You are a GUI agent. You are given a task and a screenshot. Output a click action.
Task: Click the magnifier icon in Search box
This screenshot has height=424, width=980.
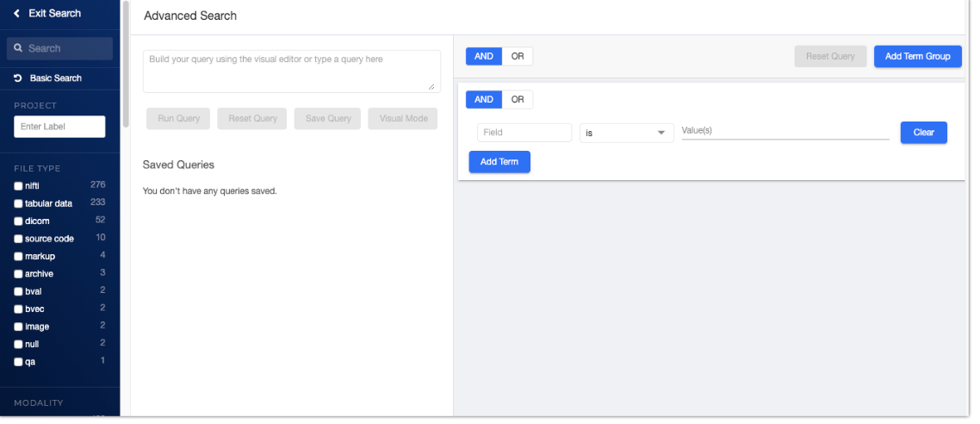pyautogui.click(x=19, y=48)
